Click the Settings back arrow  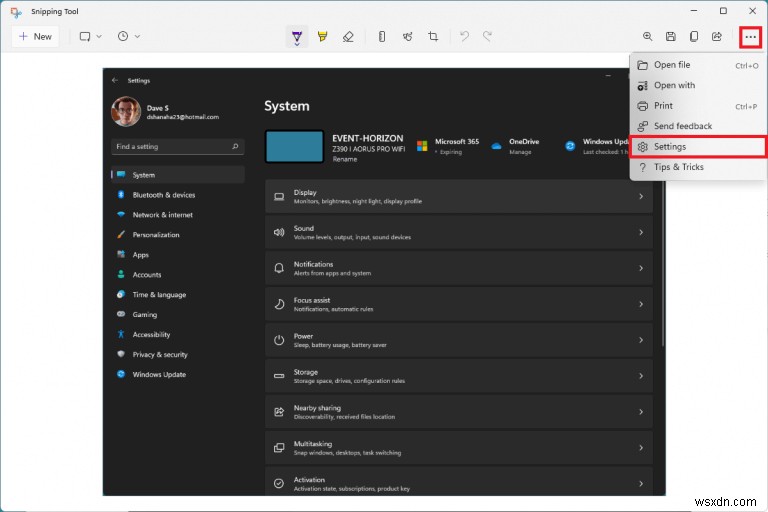pos(115,80)
